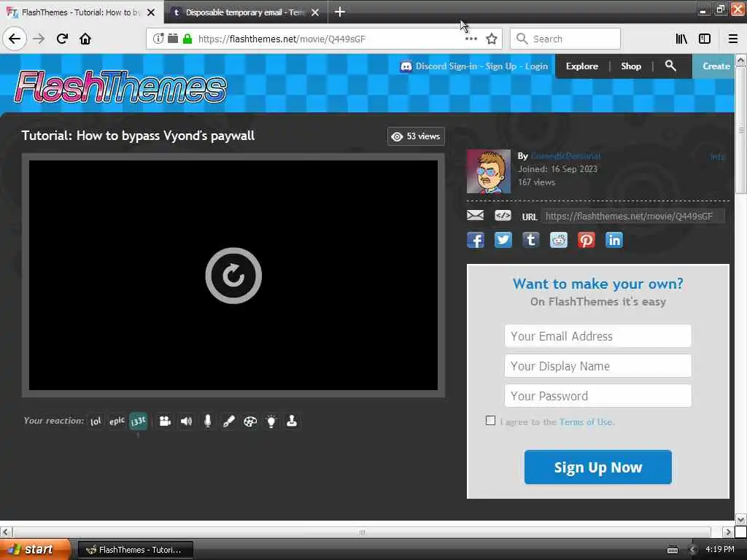Screen dimensions: 747x560
Task: Open the Firefox hamburger menu
Action: tap(733, 39)
